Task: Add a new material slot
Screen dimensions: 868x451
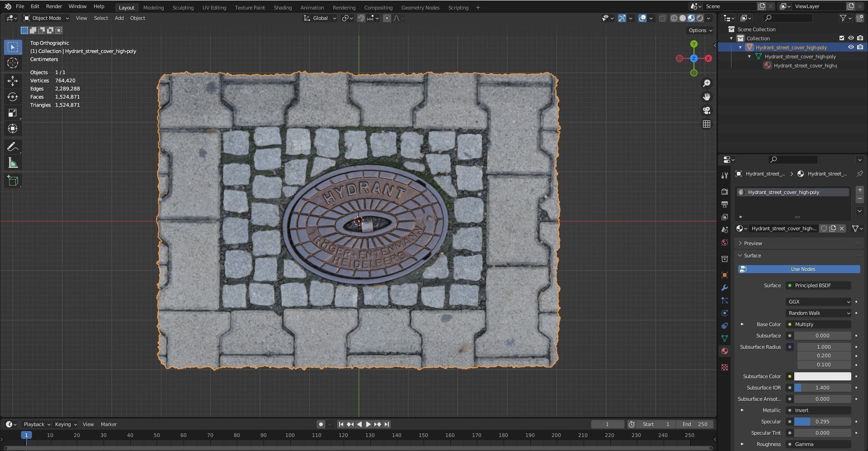Action: 860,190
